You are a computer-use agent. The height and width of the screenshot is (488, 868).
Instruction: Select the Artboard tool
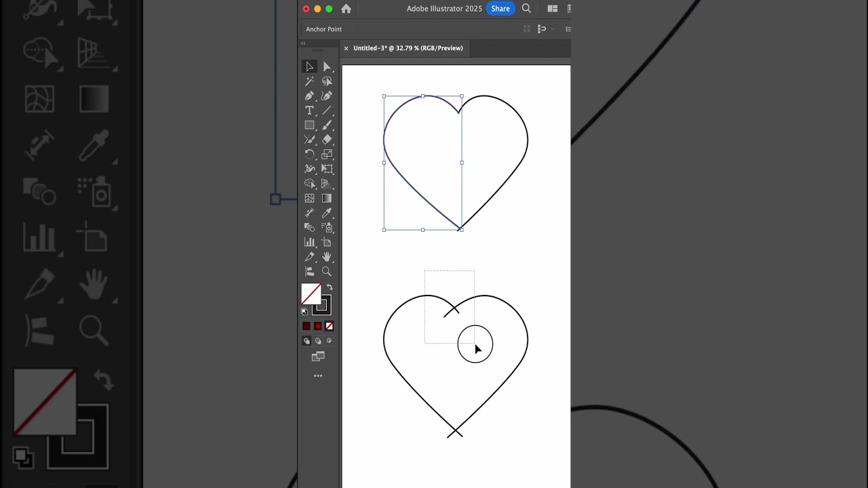point(327,242)
